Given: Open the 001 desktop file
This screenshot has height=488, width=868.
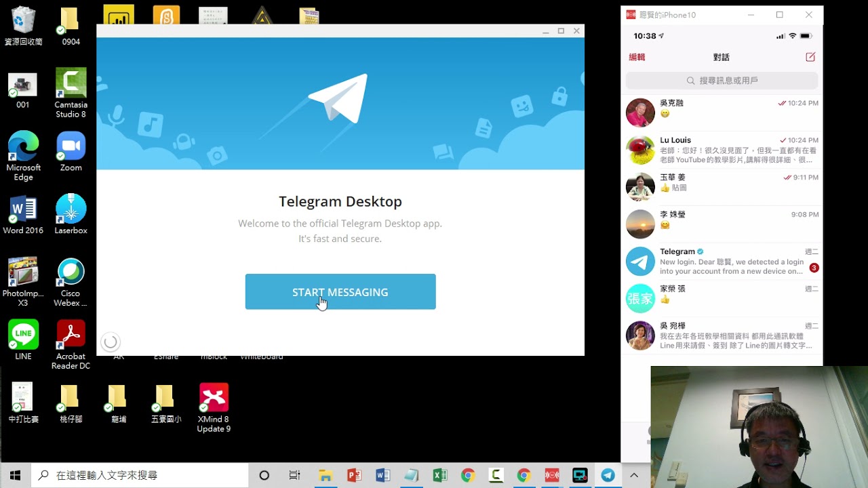Looking at the screenshot, I should (x=23, y=90).
